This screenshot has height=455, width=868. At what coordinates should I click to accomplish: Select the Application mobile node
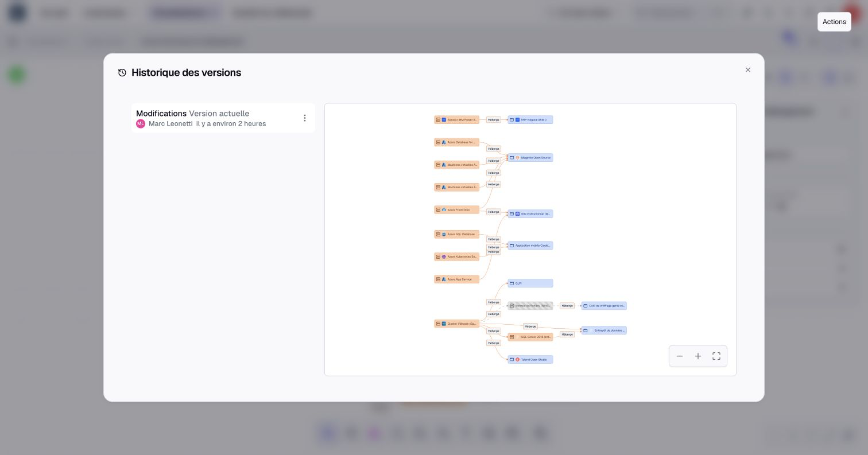tap(530, 246)
